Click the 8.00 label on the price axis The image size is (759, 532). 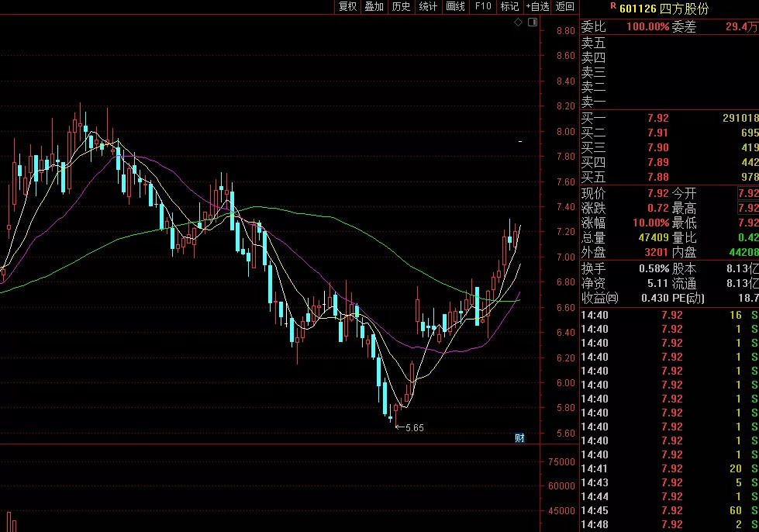coord(565,132)
